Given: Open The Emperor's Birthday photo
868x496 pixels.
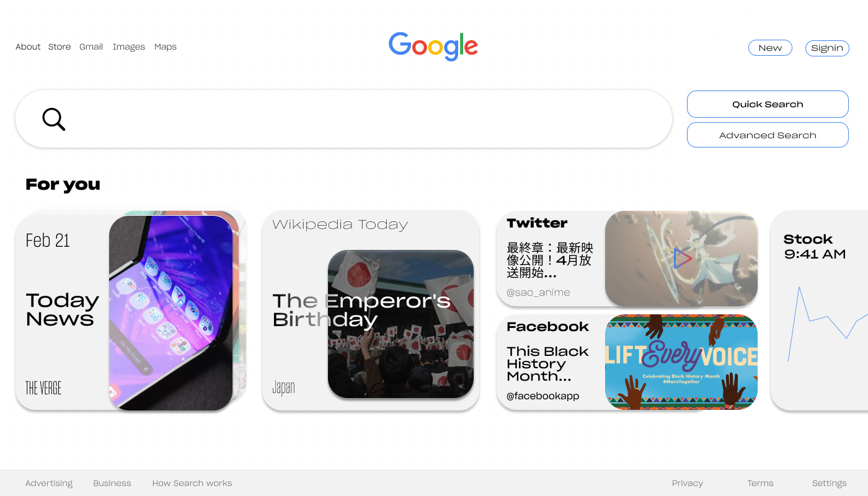Looking at the screenshot, I should 401,324.
